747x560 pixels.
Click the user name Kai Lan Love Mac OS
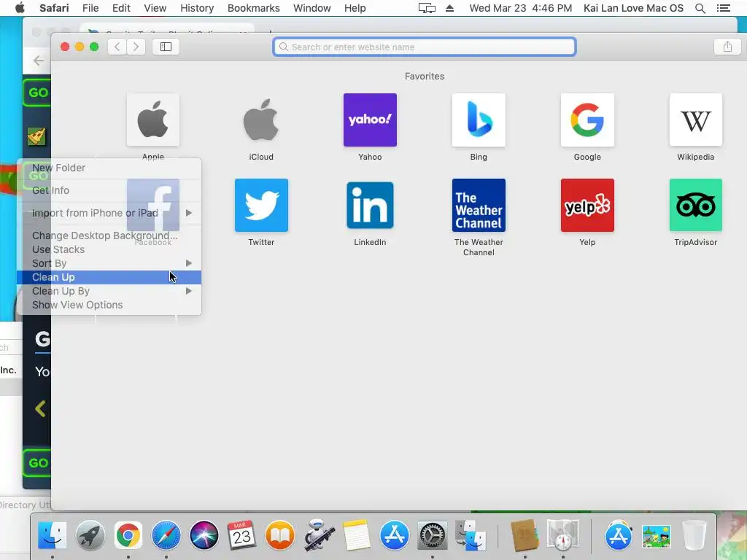tap(634, 8)
